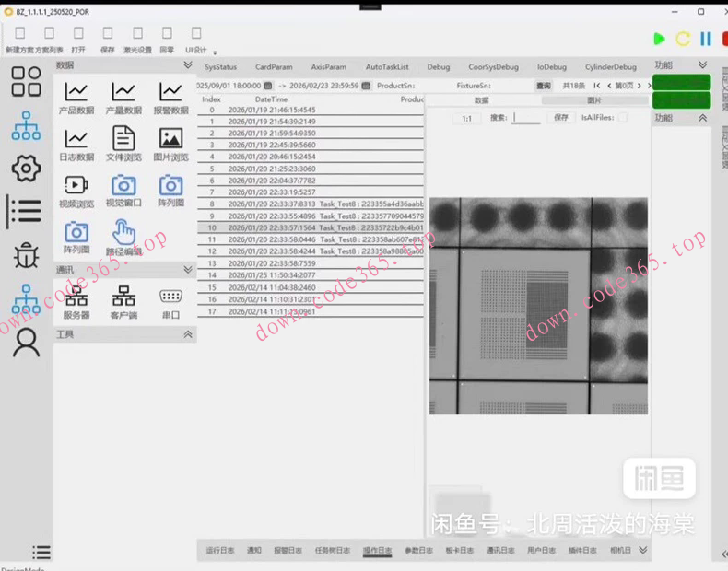The width and height of the screenshot is (728, 571).
Task: Collapse the 数据 panel section
Action: [x=188, y=65]
